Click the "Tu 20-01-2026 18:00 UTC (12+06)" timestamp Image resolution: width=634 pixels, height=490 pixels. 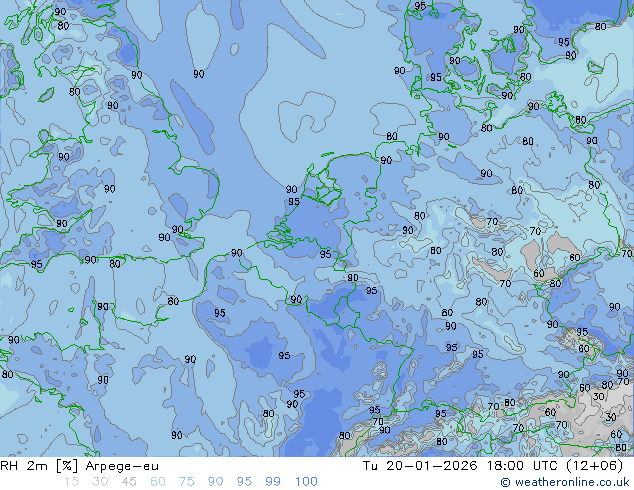click(493, 466)
